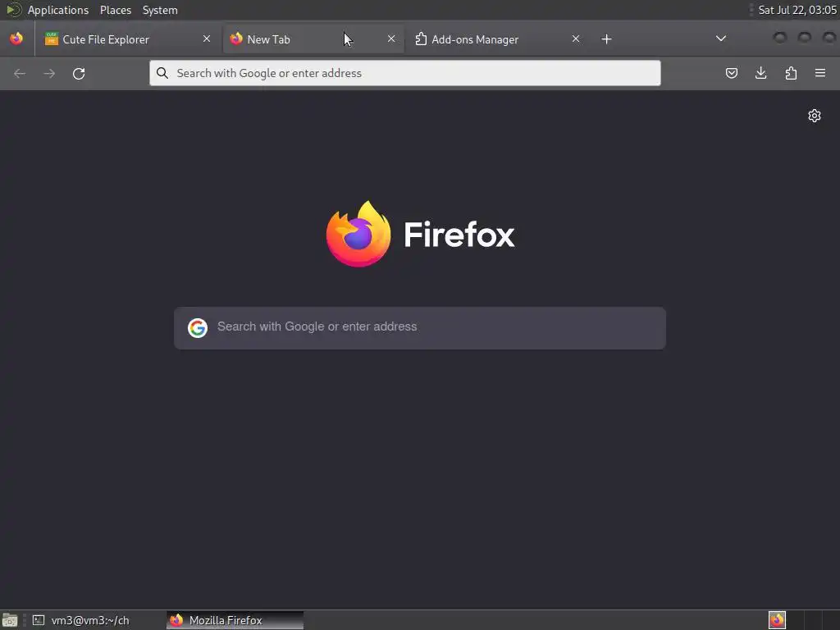This screenshot has height=630, width=840.
Task: Expand the list all tabs chevron
Action: point(721,38)
